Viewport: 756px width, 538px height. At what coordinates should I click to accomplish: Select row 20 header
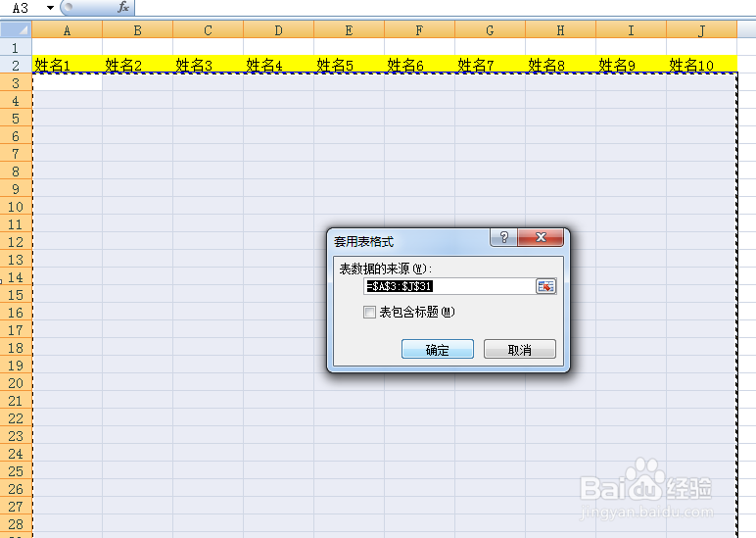[x=16, y=383]
